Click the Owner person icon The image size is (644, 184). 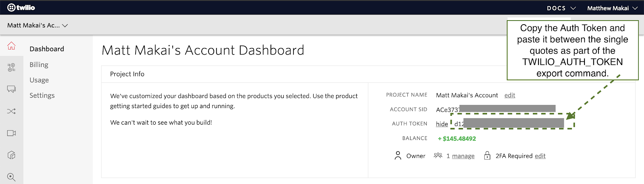398,156
